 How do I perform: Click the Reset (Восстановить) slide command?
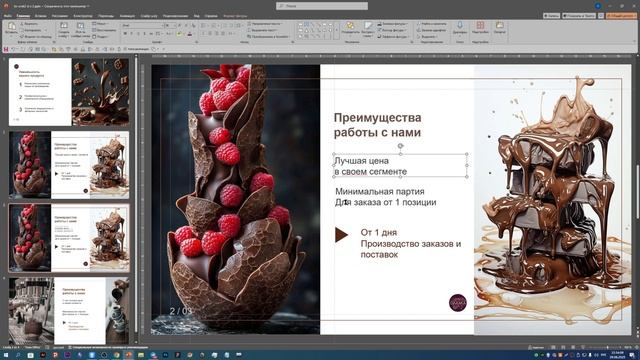click(104, 30)
